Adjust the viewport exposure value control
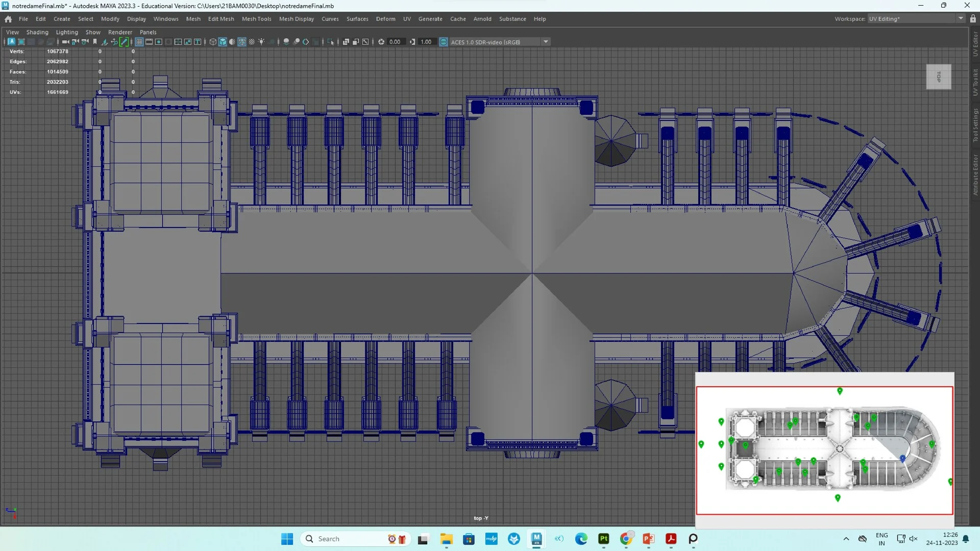Viewport: 980px width, 551px height. (396, 42)
